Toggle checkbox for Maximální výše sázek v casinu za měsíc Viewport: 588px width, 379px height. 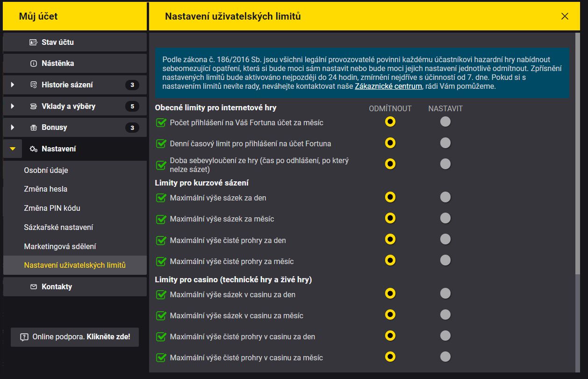pos(161,316)
